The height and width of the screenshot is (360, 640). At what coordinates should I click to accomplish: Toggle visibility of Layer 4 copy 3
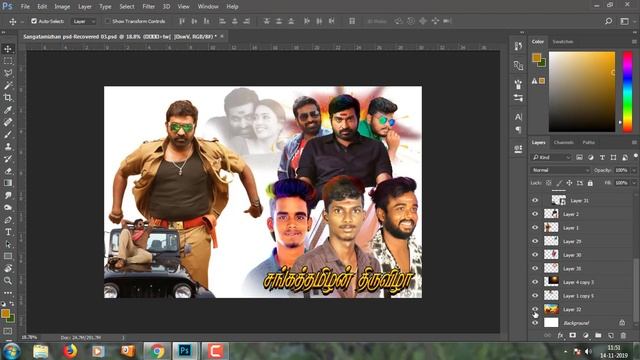(x=535, y=282)
